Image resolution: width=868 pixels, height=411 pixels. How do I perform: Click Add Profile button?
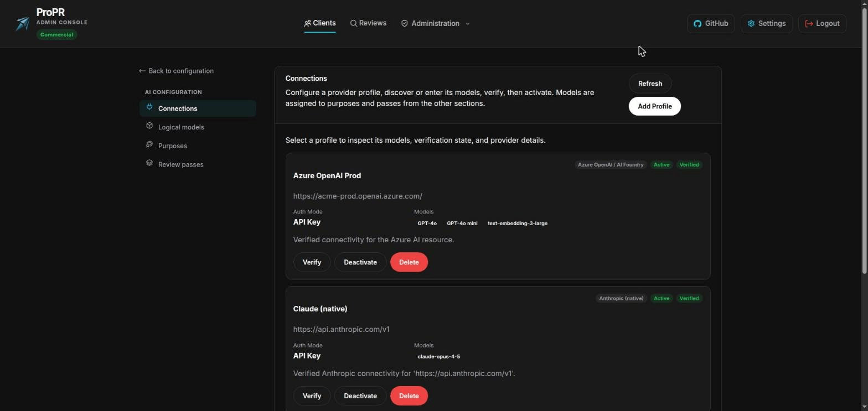click(x=654, y=106)
